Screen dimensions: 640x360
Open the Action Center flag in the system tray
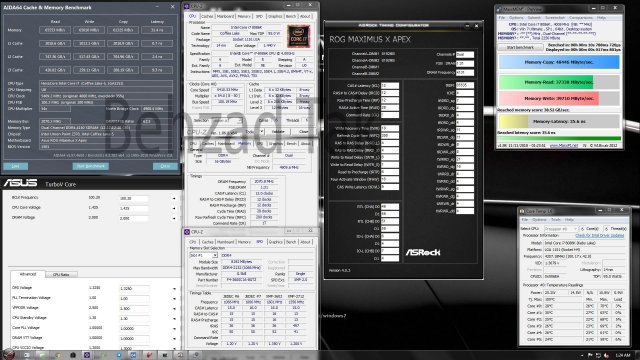(x=590, y=356)
